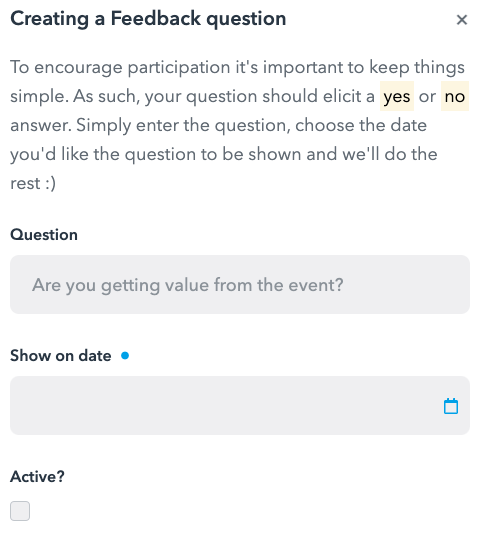This screenshot has height=546, width=486.
Task: Click the word "or" between yes and no
Action: click(x=427, y=96)
